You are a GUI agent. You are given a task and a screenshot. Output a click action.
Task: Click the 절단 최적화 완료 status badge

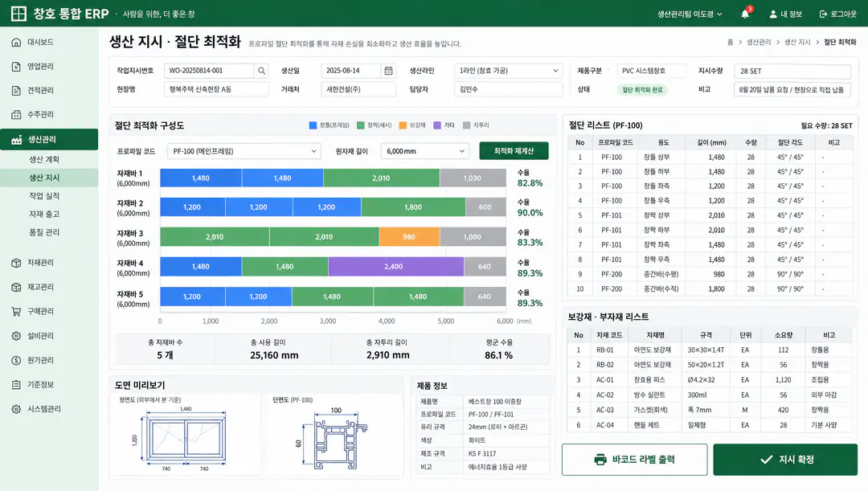(642, 90)
